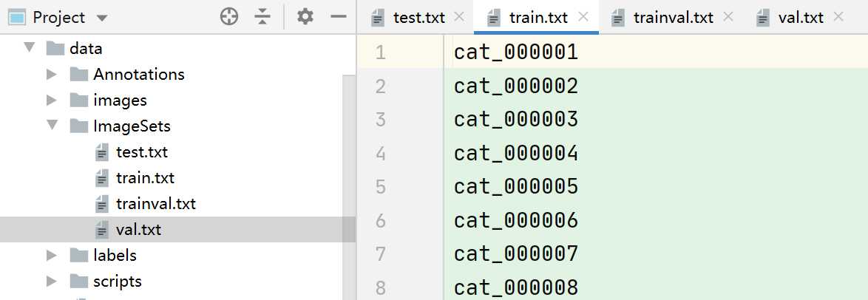Screen dimensions: 868x300
Task: Collapse the ImageSets folder
Action: pyautogui.click(x=52, y=126)
